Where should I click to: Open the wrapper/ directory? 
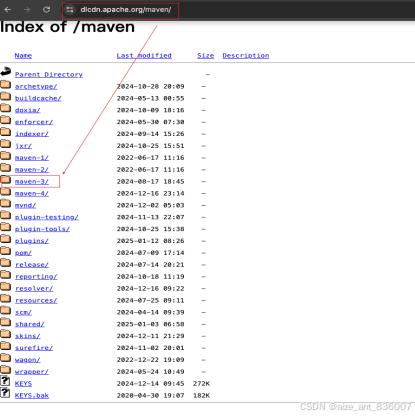(32, 372)
